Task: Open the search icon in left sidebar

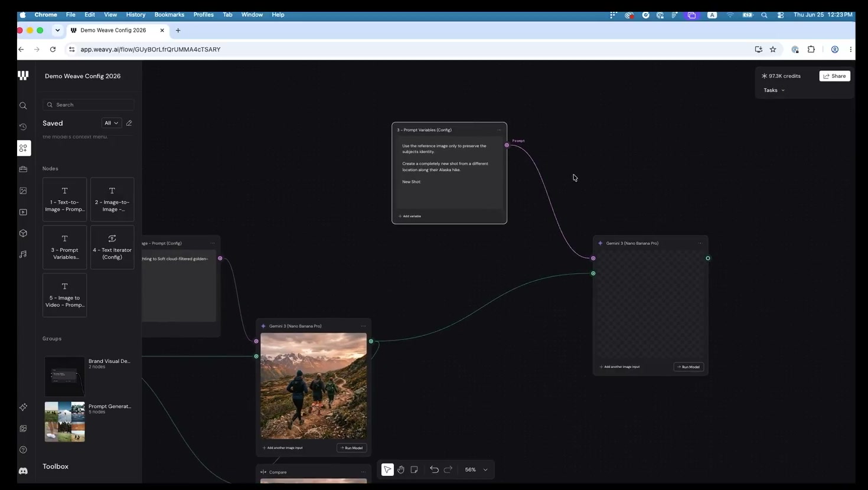Action: (23, 106)
